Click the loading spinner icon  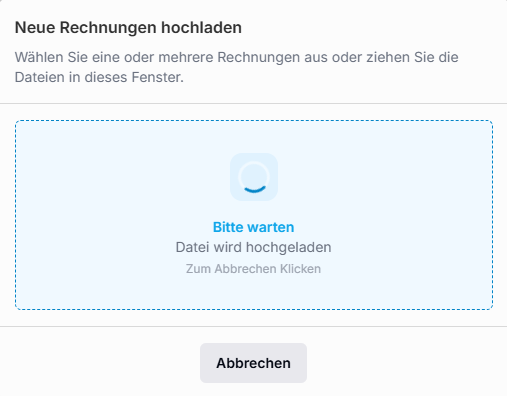[x=254, y=177]
